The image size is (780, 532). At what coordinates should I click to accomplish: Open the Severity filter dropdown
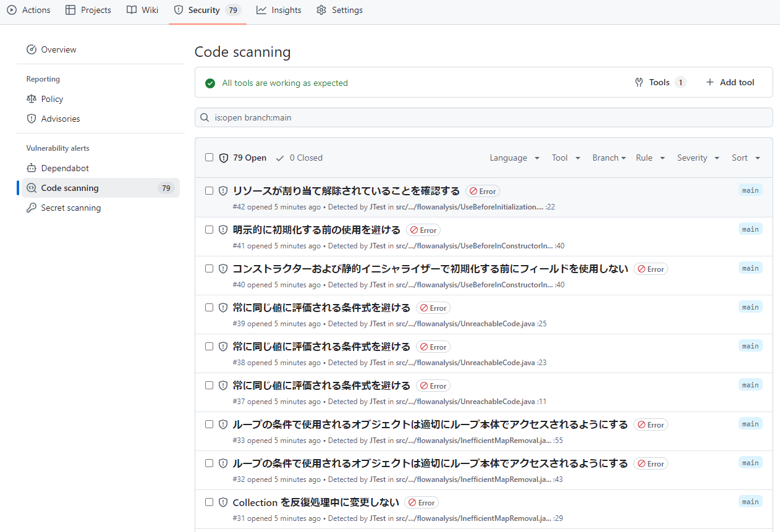pos(698,158)
